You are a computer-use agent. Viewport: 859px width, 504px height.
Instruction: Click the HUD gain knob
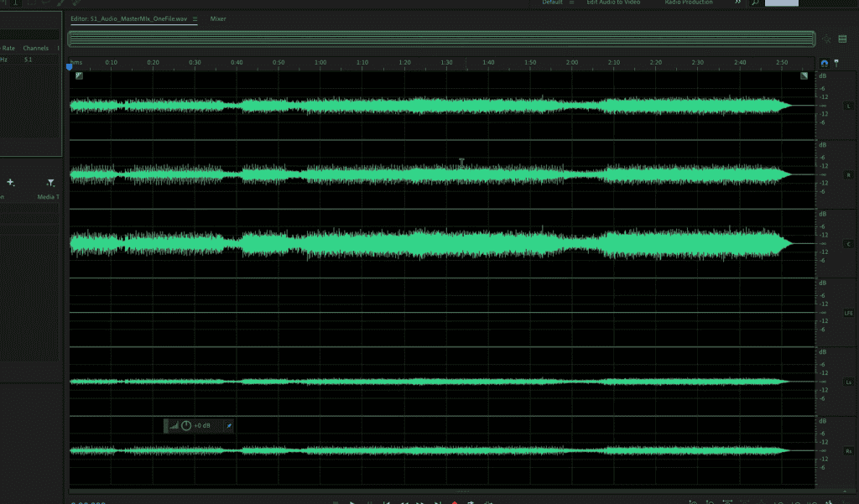(x=186, y=426)
